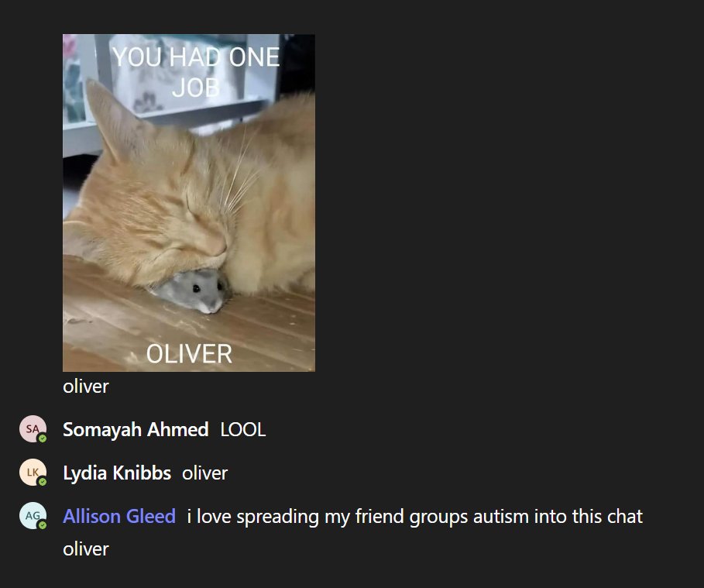Click the YOU HAD ONE JOB text
The image size is (704, 588).
(x=196, y=72)
